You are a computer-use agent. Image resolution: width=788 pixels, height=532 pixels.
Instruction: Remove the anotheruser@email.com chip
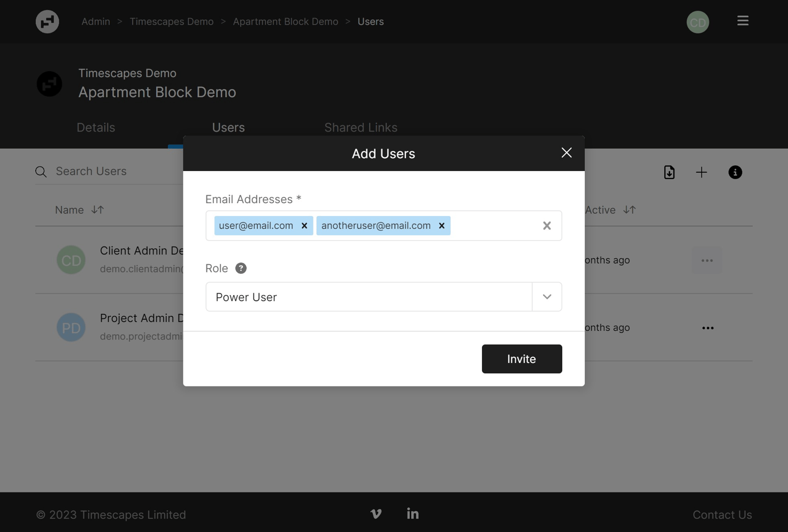pyautogui.click(x=442, y=226)
